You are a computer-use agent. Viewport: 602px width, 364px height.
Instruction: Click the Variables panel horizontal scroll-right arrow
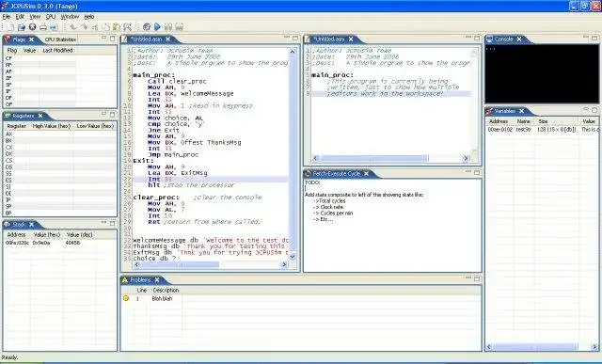(594, 347)
